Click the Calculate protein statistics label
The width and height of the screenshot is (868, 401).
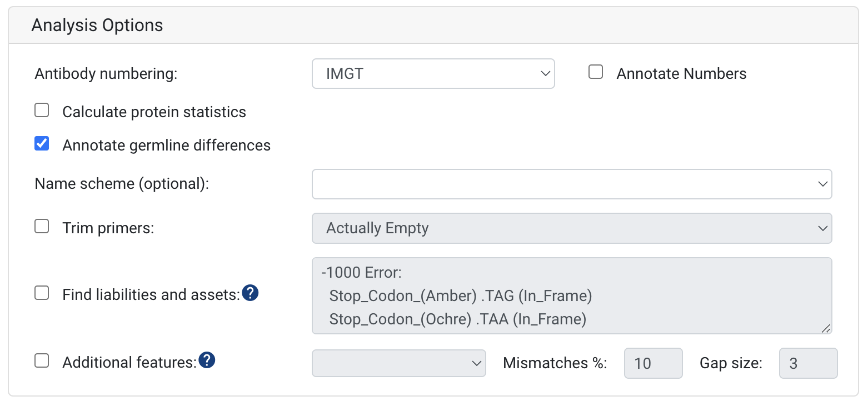coord(154,112)
